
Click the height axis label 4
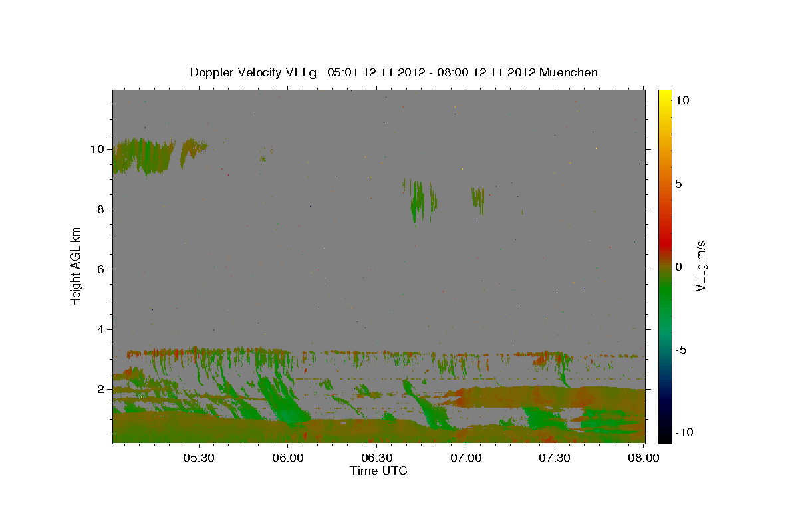click(x=102, y=329)
